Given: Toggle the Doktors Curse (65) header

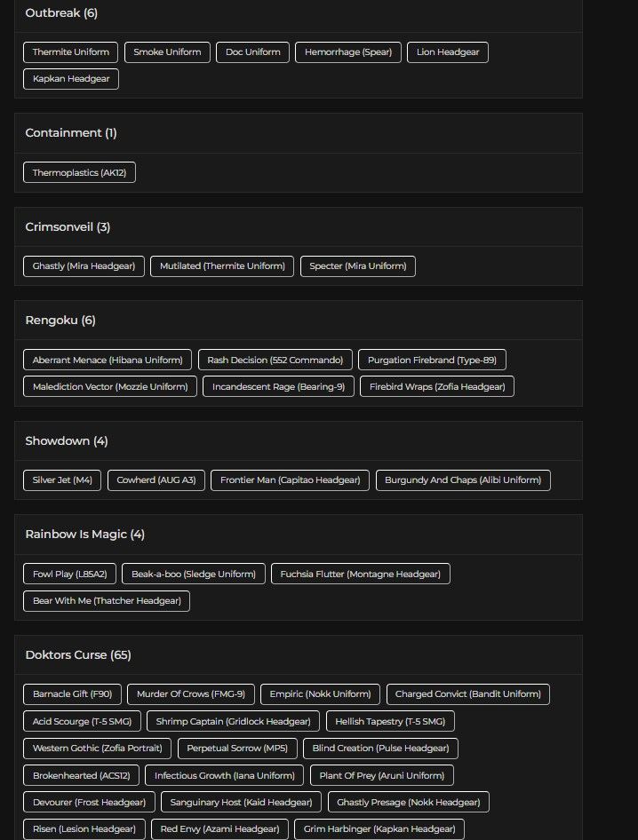Looking at the screenshot, I should (x=78, y=655).
